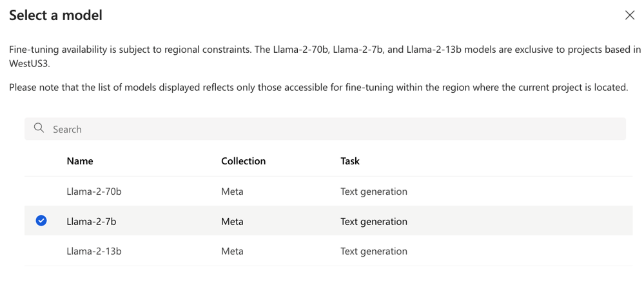Click Text generation in Llama-2-13b row
The image size is (644, 285).
[x=374, y=251]
